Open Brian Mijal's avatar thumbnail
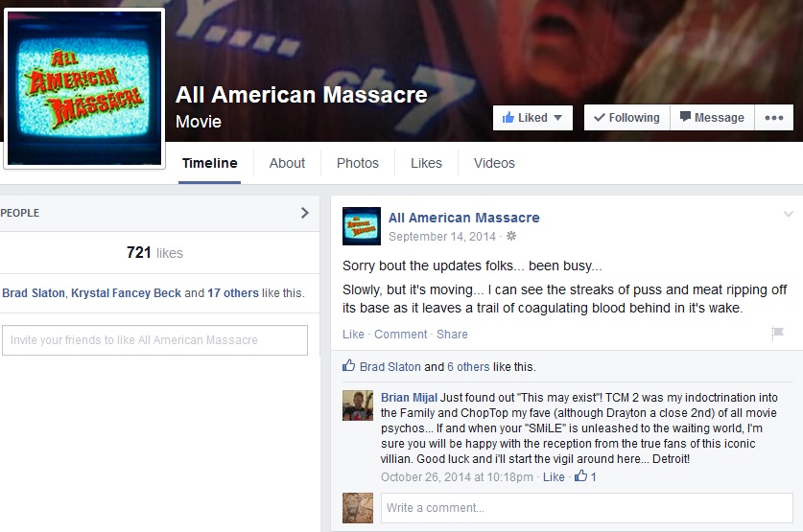Viewport: 803px width, 532px height. (358, 405)
